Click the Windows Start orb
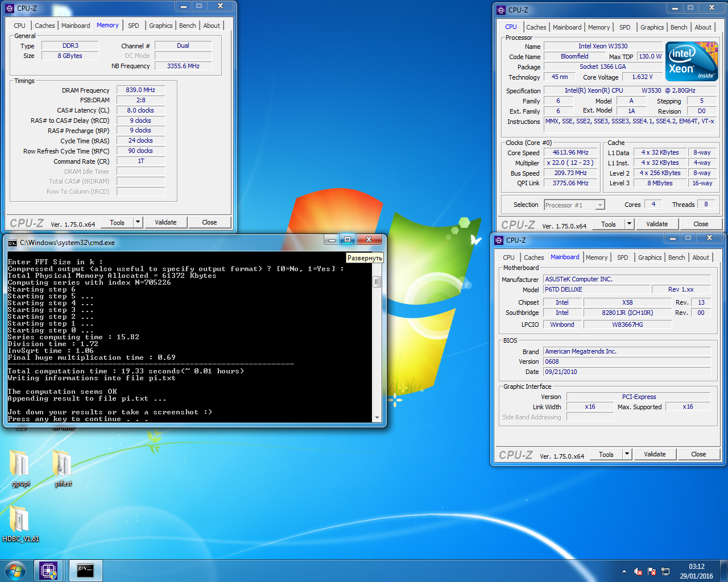Screen dimensions: 728x582 [15, 571]
